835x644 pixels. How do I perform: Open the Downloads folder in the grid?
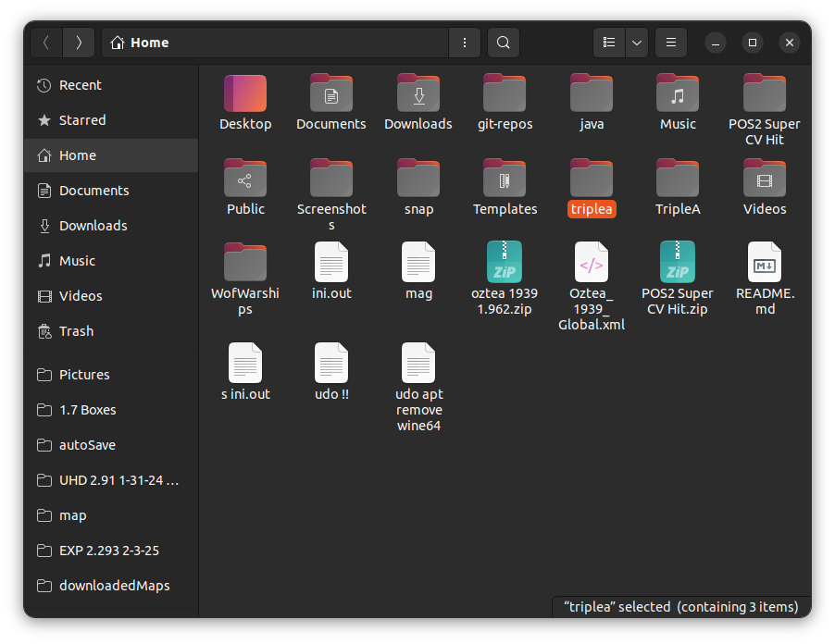click(x=418, y=93)
